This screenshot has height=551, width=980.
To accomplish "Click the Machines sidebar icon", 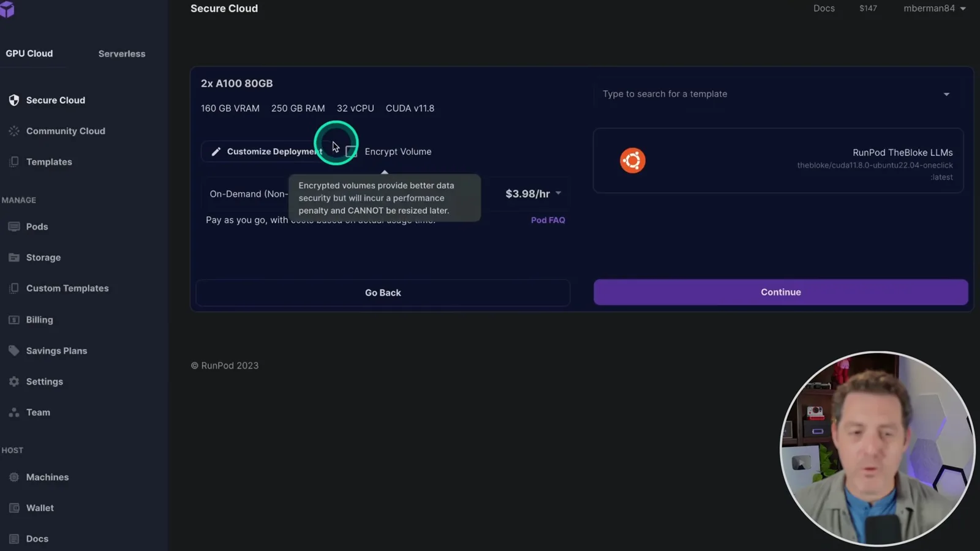I will (13, 477).
